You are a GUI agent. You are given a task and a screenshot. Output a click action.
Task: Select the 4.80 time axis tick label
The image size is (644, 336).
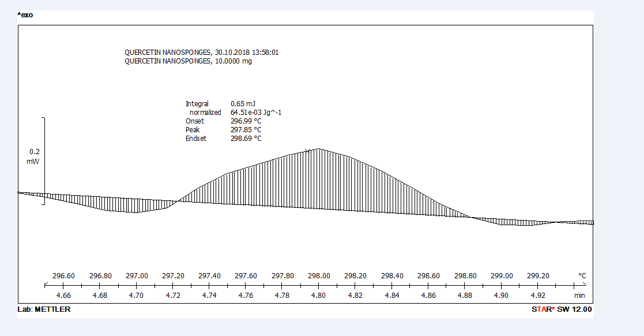coord(319,296)
